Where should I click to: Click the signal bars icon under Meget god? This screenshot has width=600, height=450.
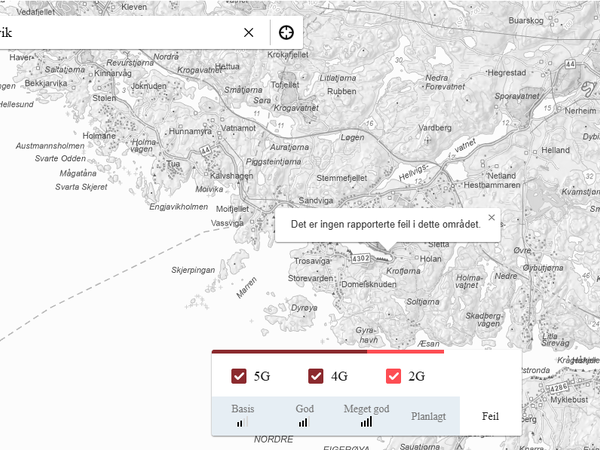click(366, 422)
